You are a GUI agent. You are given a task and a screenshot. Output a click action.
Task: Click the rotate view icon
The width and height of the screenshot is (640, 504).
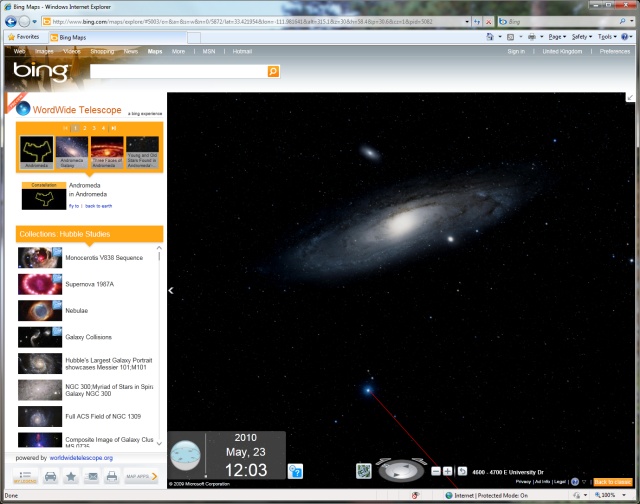click(462, 471)
